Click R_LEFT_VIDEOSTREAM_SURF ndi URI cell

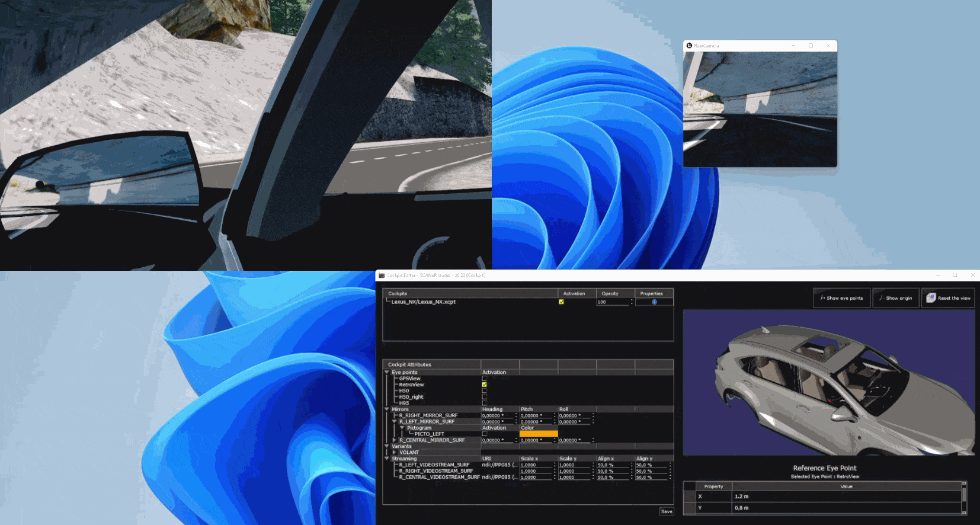pos(500,465)
